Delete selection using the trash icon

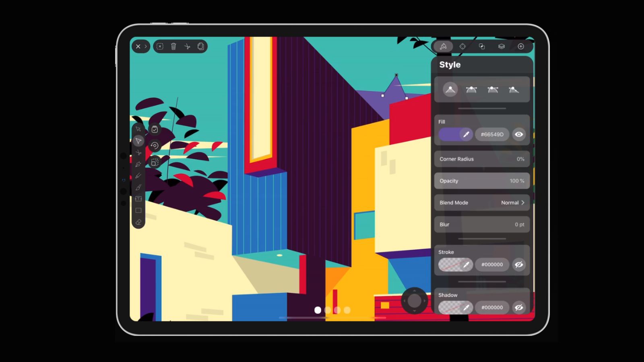[173, 47]
